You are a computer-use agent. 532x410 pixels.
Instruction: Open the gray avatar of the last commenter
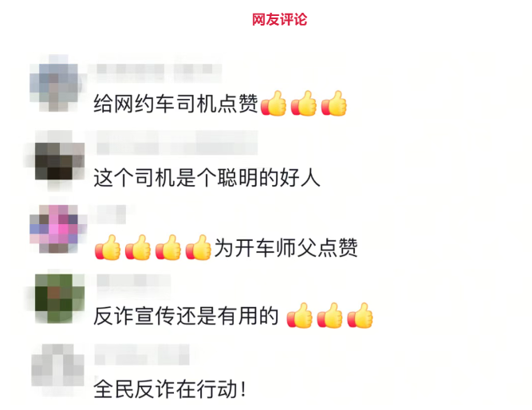[57, 369]
